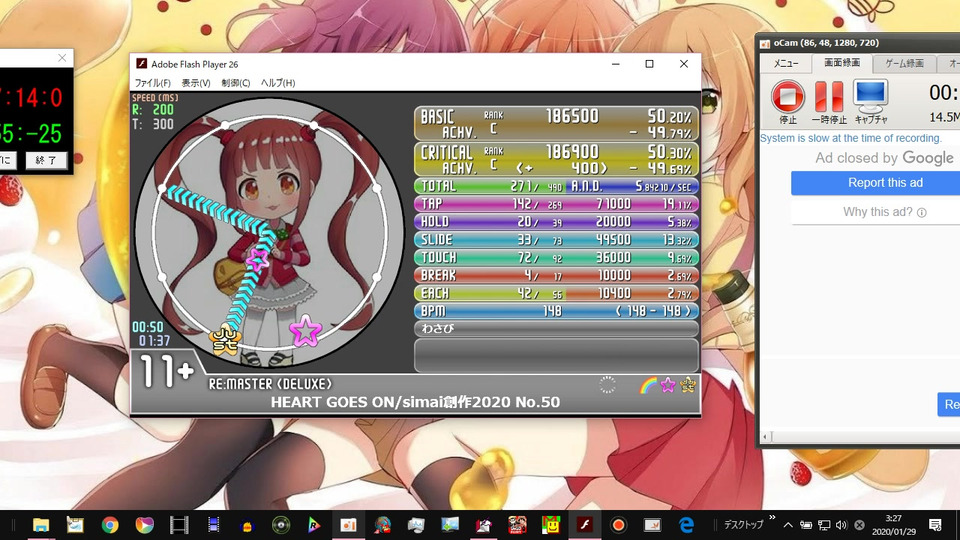This screenshot has width=960, height=540.
Task: Click the BPM 148 row
Action: 556,311
